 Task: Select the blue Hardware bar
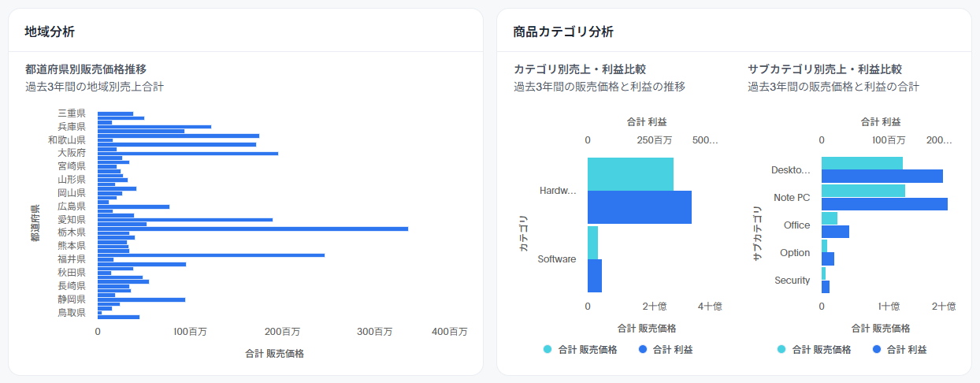pos(639,207)
